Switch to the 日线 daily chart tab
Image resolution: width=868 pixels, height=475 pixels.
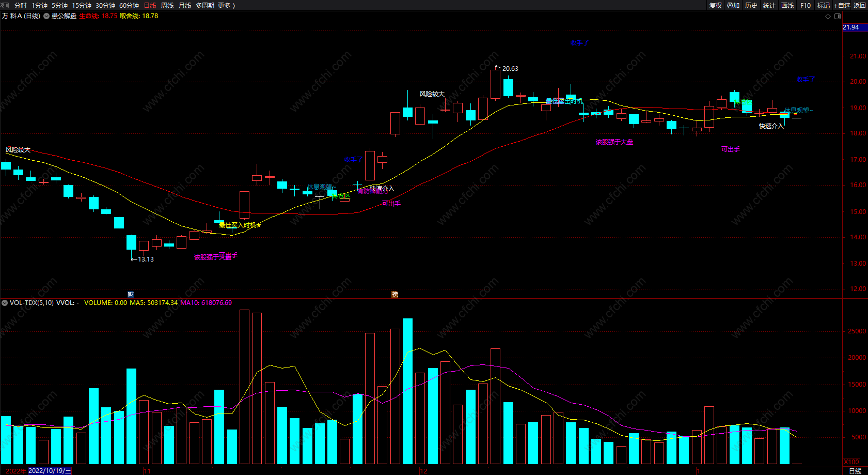click(150, 5)
